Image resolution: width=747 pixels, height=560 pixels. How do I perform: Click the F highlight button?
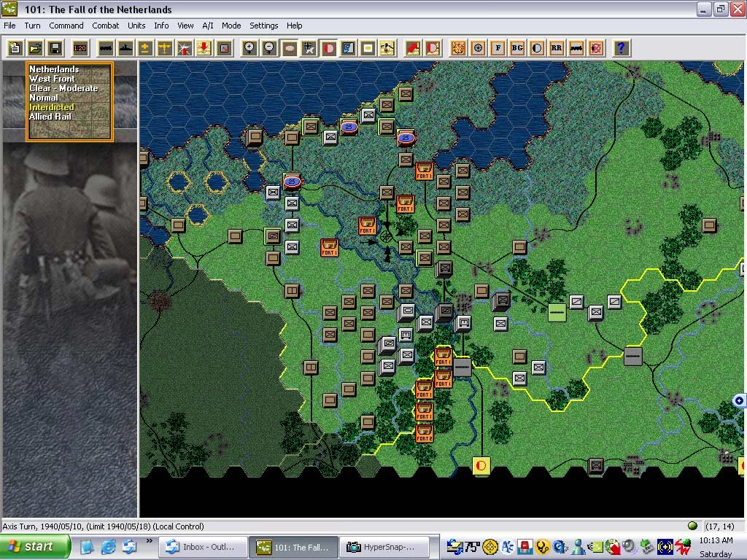tap(498, 47)
